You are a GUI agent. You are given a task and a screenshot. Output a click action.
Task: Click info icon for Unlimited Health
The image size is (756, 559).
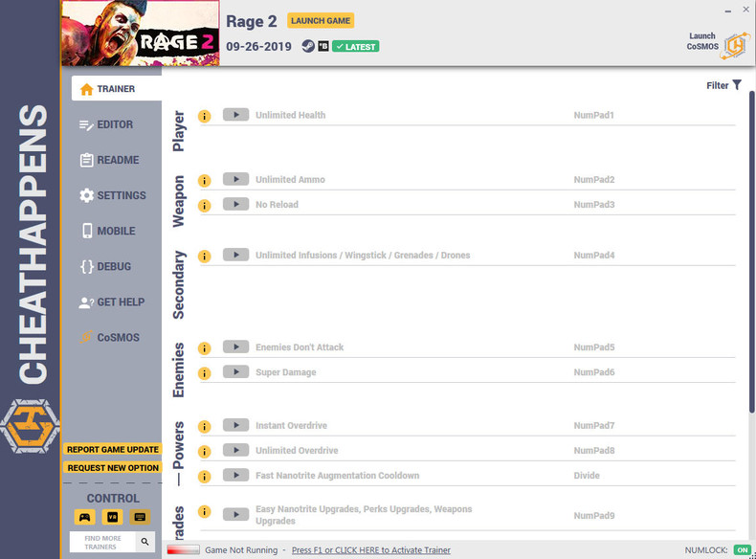(x=205, y=116)
